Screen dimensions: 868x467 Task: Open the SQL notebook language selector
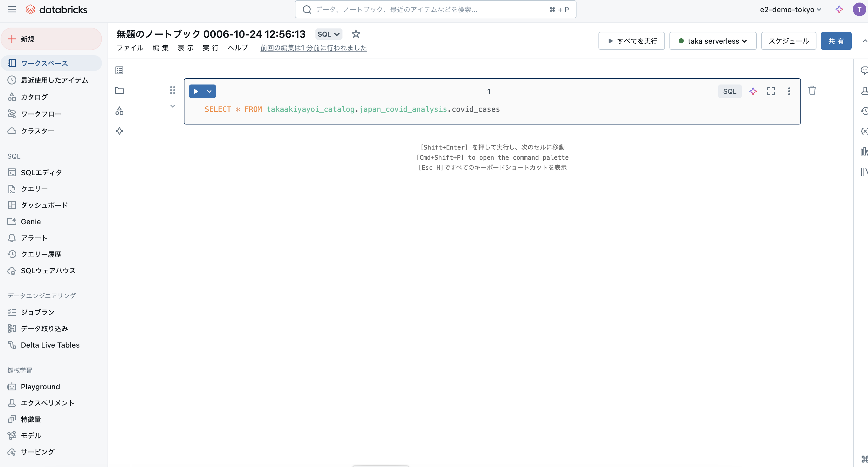328,34
